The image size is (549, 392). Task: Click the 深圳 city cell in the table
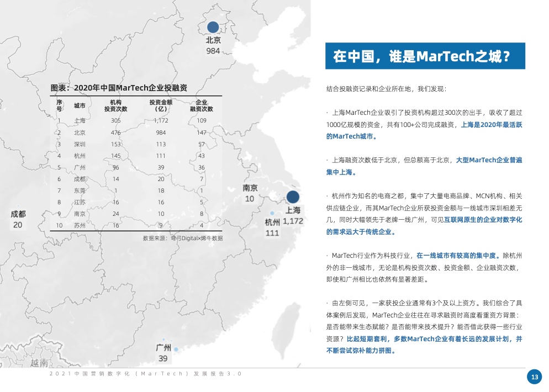tap(80, 144)
